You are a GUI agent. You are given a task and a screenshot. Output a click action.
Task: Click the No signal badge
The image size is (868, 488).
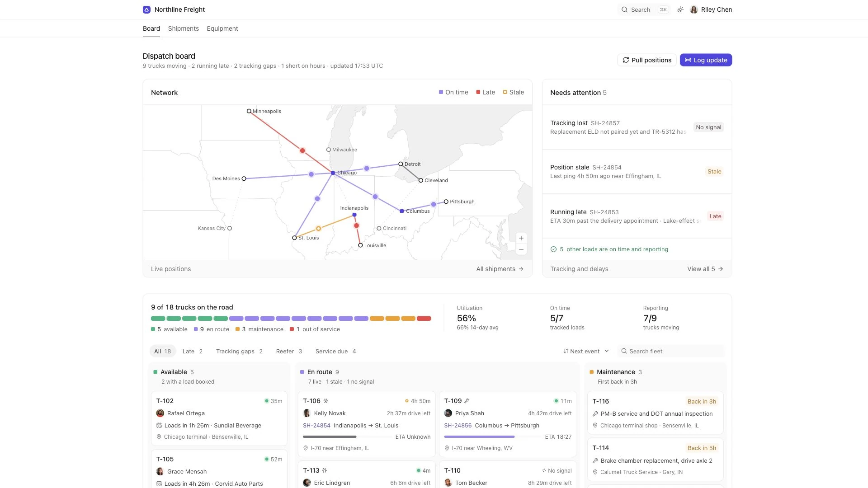[x=708, y=127]
